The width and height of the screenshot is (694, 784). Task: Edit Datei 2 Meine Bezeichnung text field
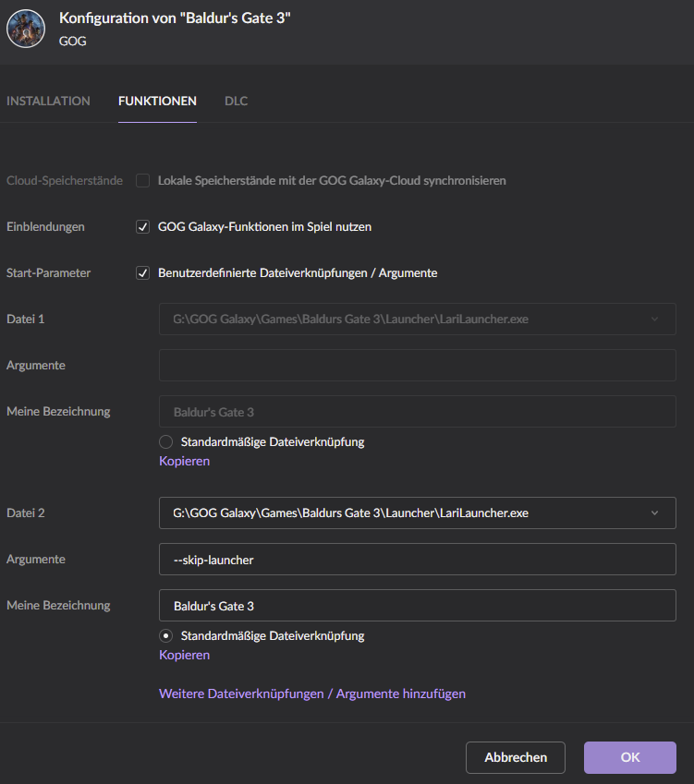click(417, 606)
